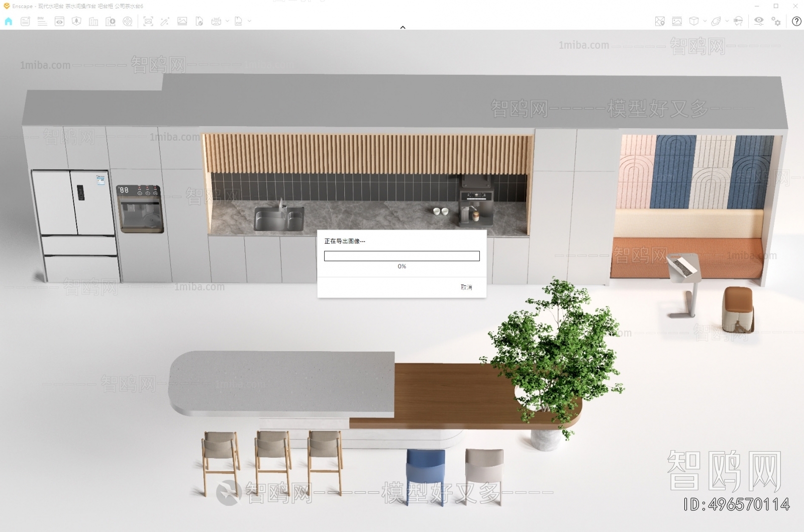
Task: Open the general settings gears icon
Action: [776, 21]
